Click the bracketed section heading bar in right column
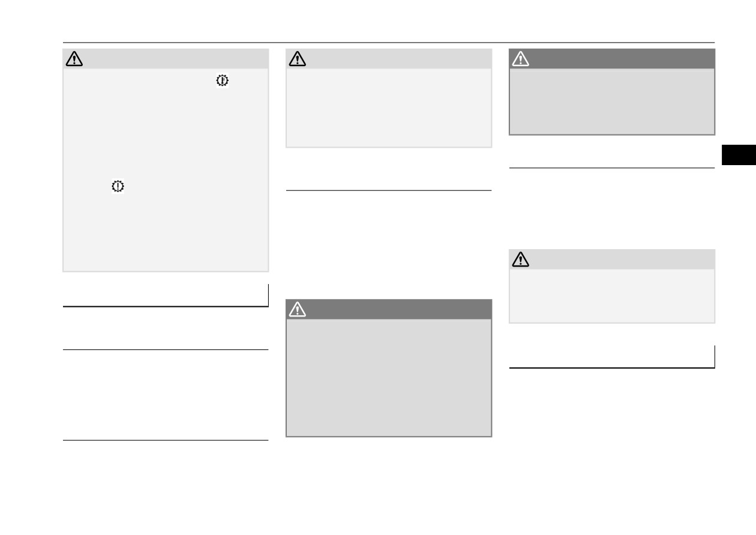This screenshot has width=756, height=535. (x=612, y=357)
